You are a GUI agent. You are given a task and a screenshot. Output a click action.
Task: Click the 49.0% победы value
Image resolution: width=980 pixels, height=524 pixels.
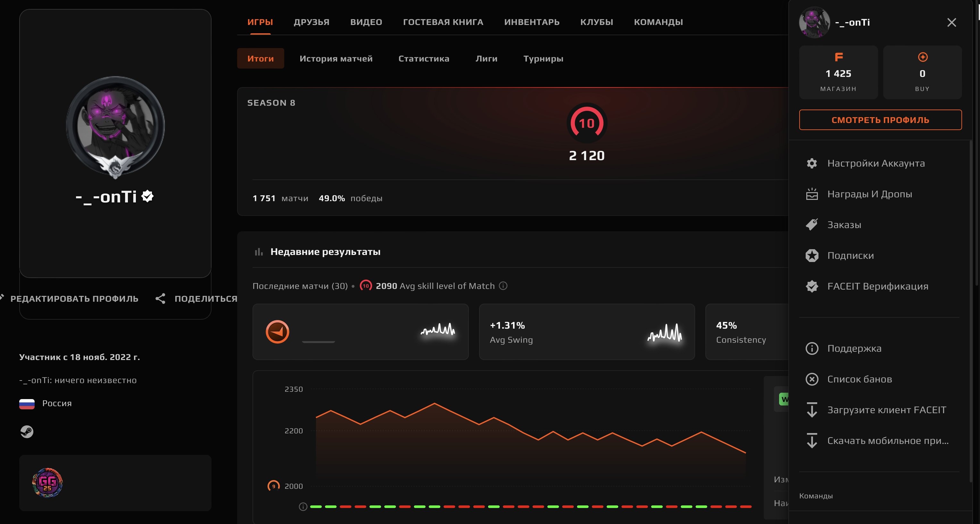[x=350, y=198]
